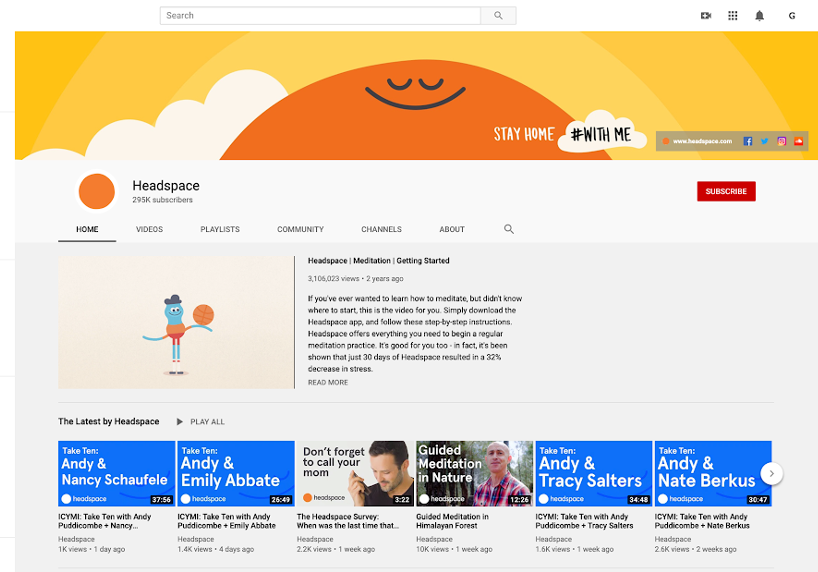This screenshot has width=818, height=572.
Task: Click the 2.6K views • 2 weeks ago text
Action: (695, 549)
